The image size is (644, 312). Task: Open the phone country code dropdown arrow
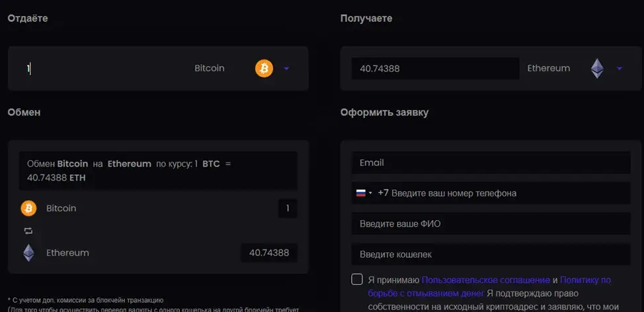tap(370, 193)
